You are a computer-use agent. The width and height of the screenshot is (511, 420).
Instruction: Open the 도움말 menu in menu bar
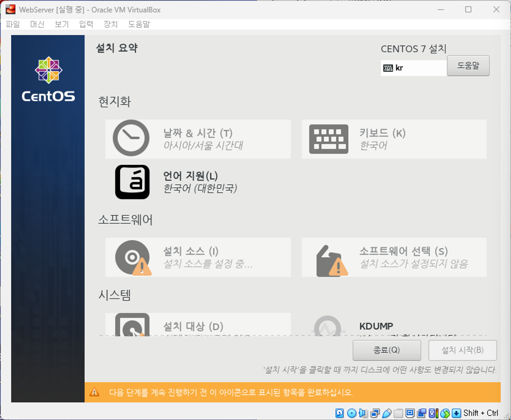click(139, 24)
